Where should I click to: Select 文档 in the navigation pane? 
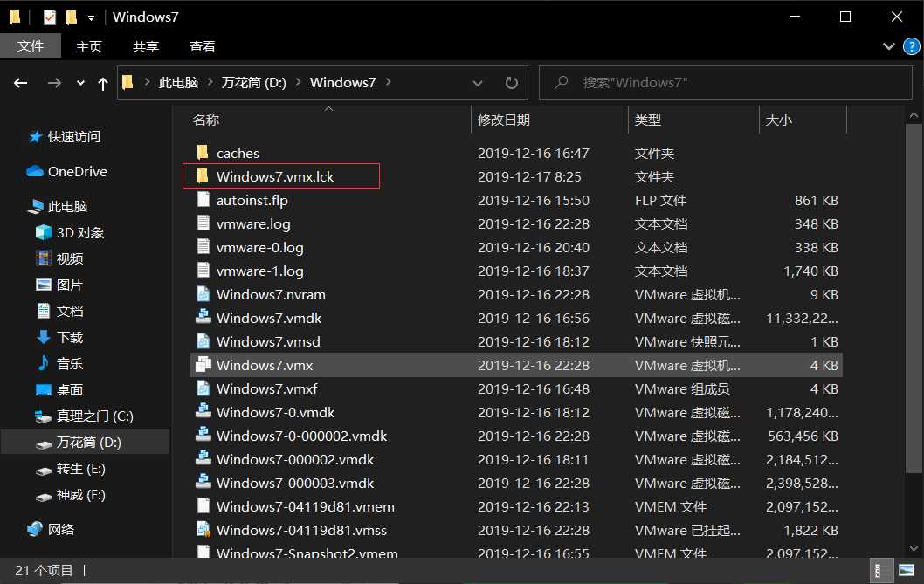(70, 311)
